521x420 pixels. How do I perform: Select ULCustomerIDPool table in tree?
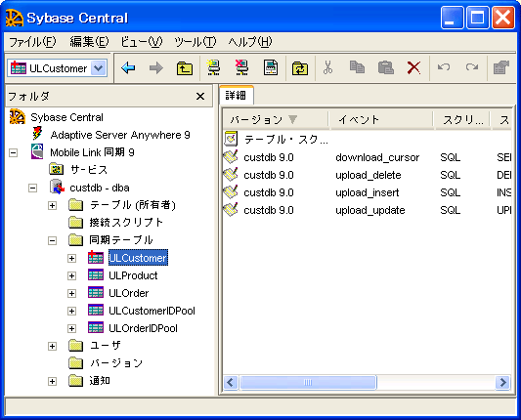click(152, 311)
